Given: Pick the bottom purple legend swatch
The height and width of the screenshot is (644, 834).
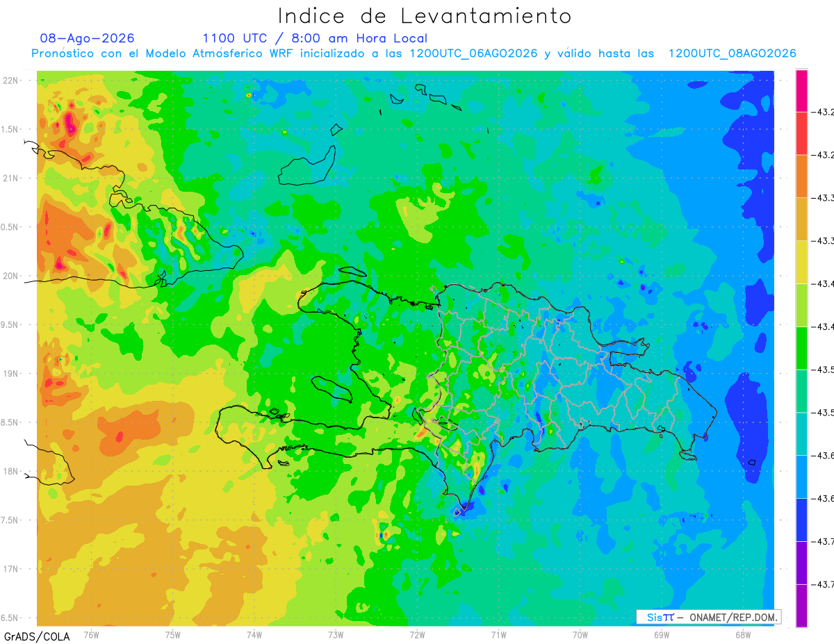Looking at the screenshot, I should [x=801, y=605].
